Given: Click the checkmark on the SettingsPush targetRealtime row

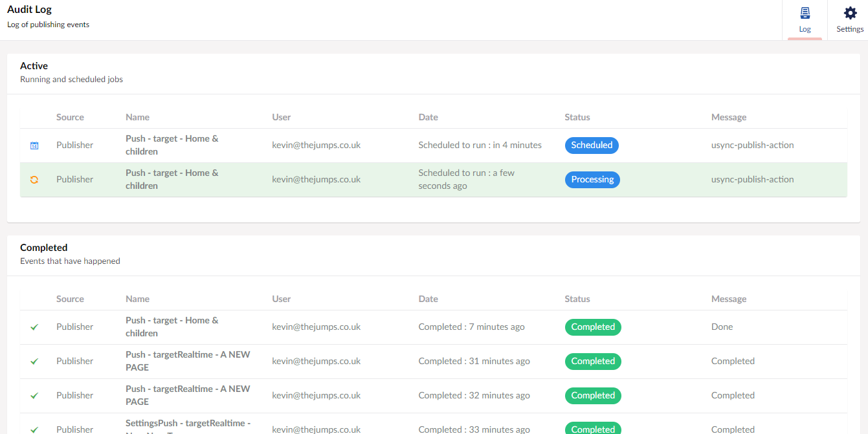Looking at the screenshot, I should tap(34, 429).
